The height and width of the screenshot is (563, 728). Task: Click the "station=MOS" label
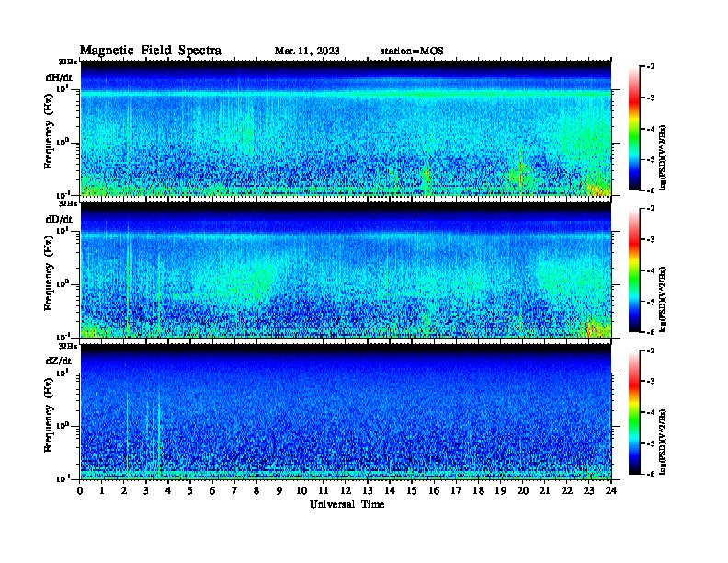[412, 51]
